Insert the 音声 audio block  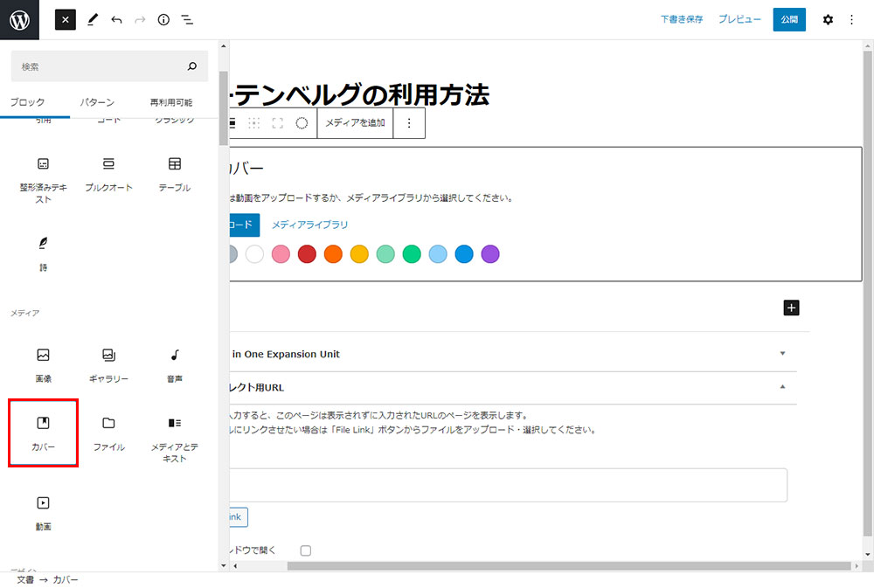[x=174, y=363]
